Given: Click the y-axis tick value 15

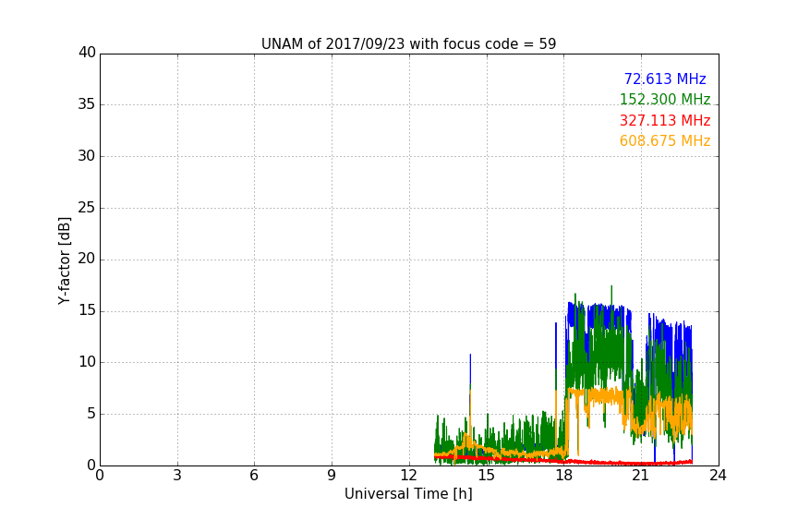Looking at the screenshot, I should (x=87, y=310).
